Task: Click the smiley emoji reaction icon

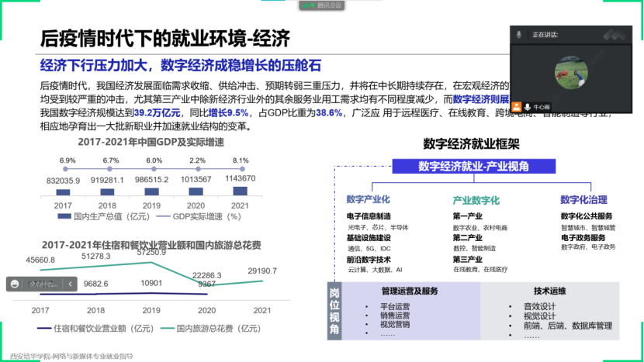Action: (x=14, y=284)
